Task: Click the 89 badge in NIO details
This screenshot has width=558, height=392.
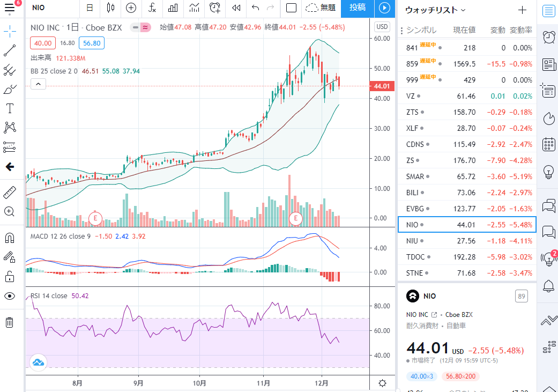Action: 522,296
